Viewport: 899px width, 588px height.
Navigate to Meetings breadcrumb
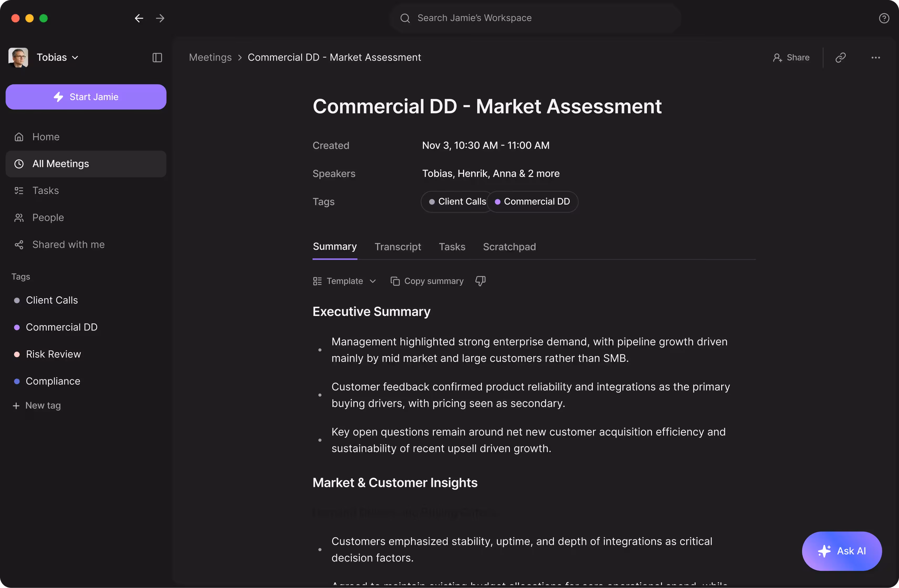point(210,58)
